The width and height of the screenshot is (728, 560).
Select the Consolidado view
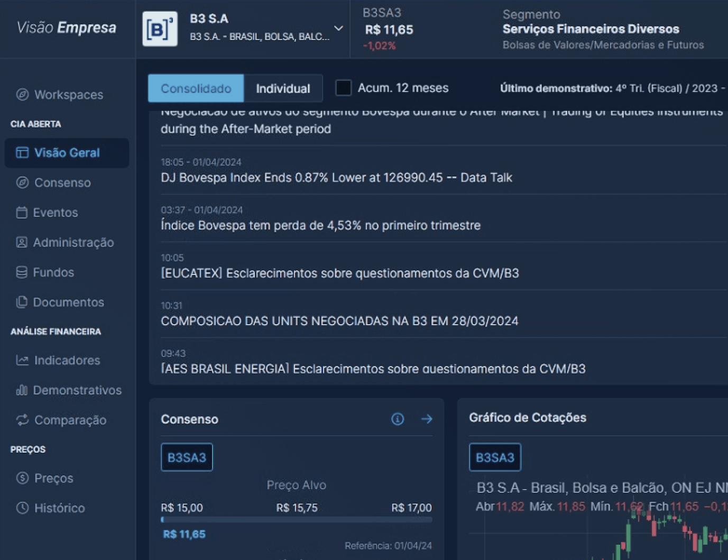196,88
